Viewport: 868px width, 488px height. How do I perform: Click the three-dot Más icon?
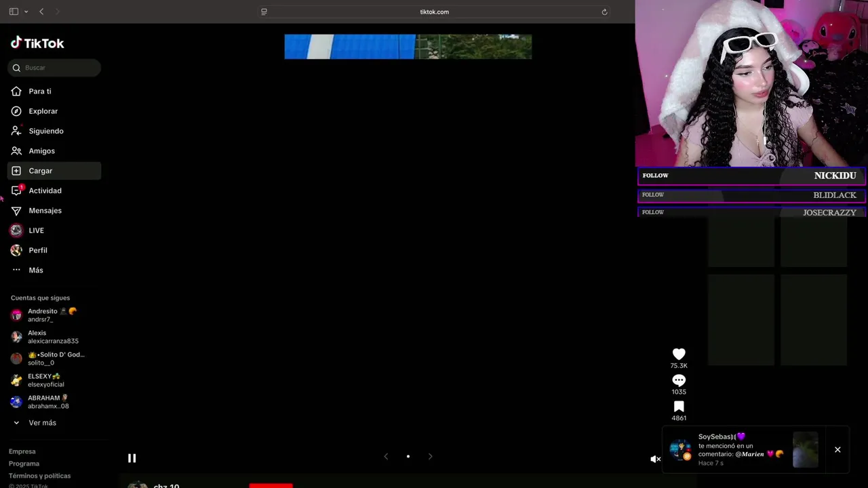tap(16, 270)
